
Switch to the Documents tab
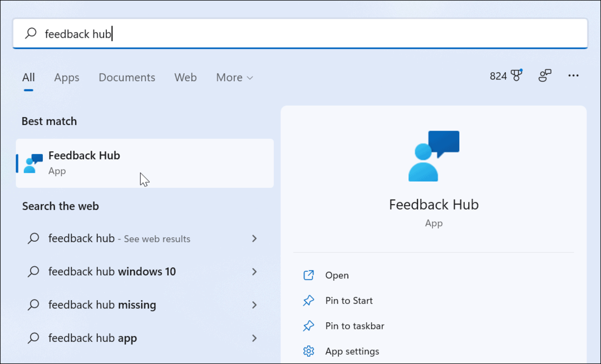point(127,78)
